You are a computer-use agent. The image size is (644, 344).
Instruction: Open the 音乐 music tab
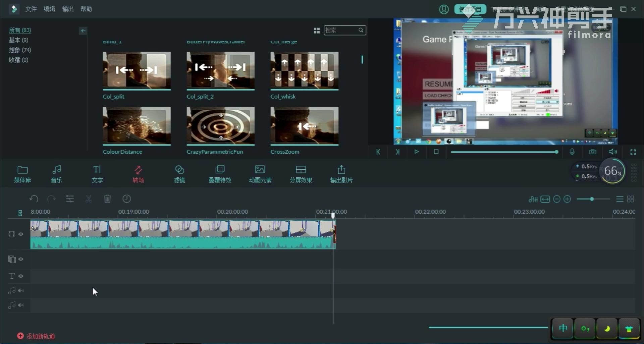(56, 174)
